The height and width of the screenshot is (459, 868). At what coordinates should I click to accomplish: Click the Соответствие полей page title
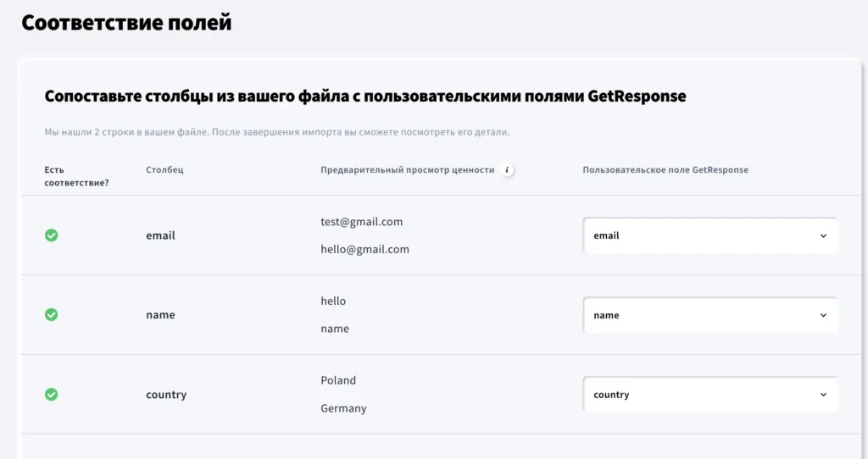tap(126, 23)
